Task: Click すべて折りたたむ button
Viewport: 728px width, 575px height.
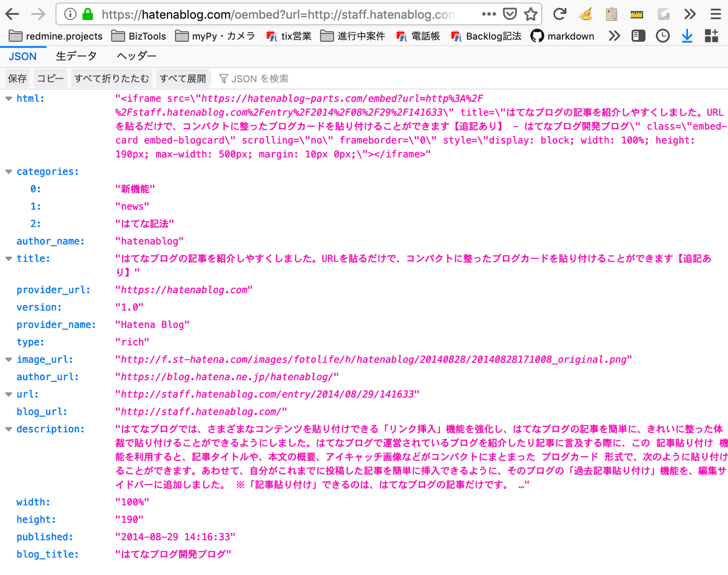Action: 111,78
